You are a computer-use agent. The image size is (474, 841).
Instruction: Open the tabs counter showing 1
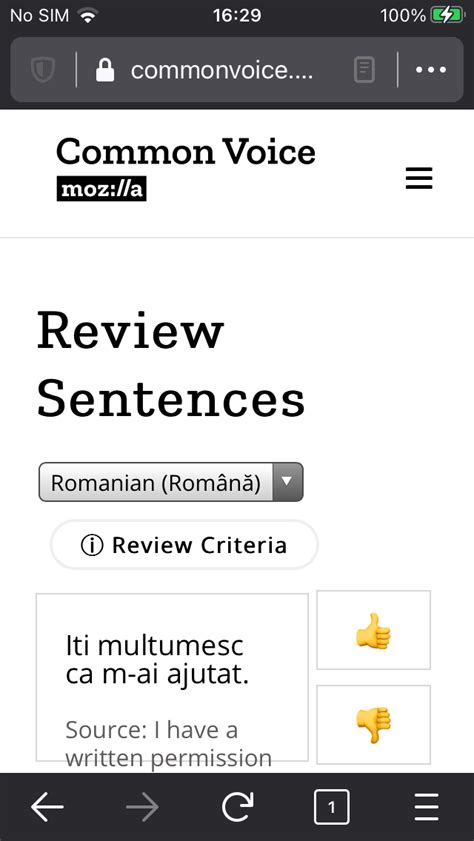pyautogui.click(x=331, y=807)
